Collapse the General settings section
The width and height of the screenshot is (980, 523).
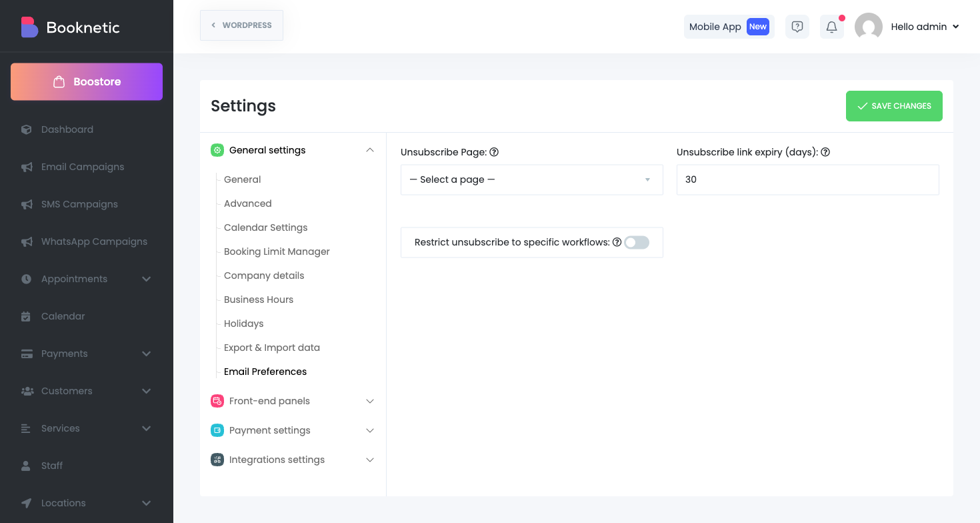pos(370,150)
